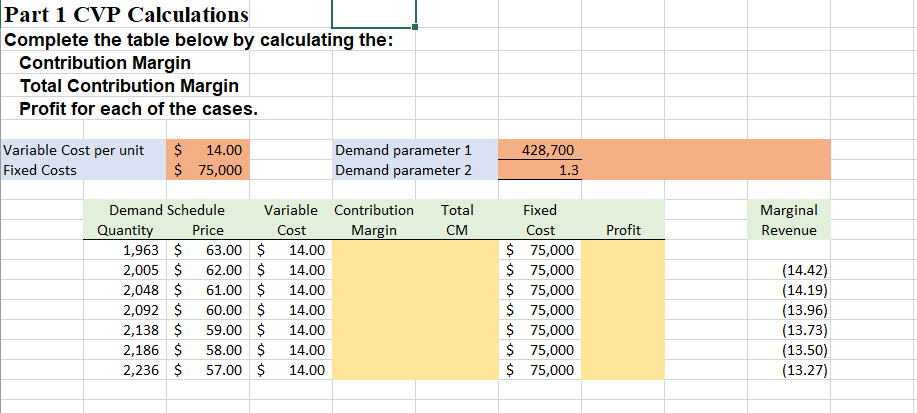Image resolution: width=917 pixels, height=413 pixels.
Task: Click the Marginal Revenue header
Action: coord(789,220)
